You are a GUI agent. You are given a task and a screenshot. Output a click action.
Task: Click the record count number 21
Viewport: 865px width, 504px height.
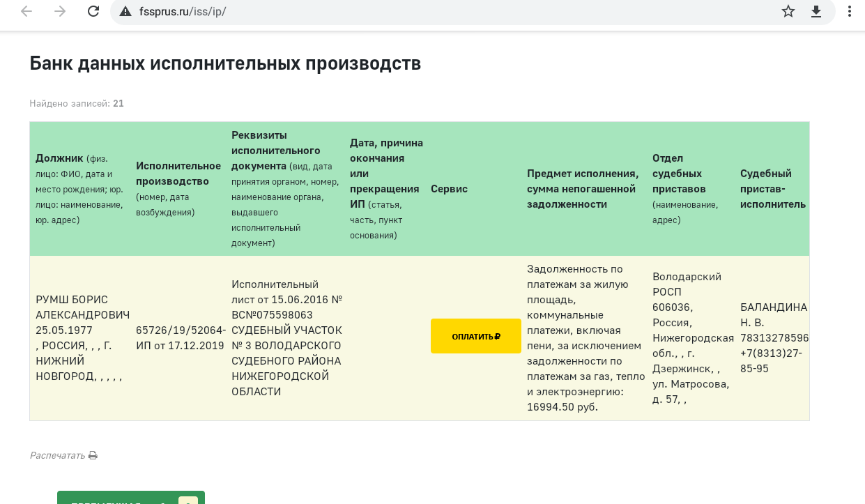[x=118, y=102]
